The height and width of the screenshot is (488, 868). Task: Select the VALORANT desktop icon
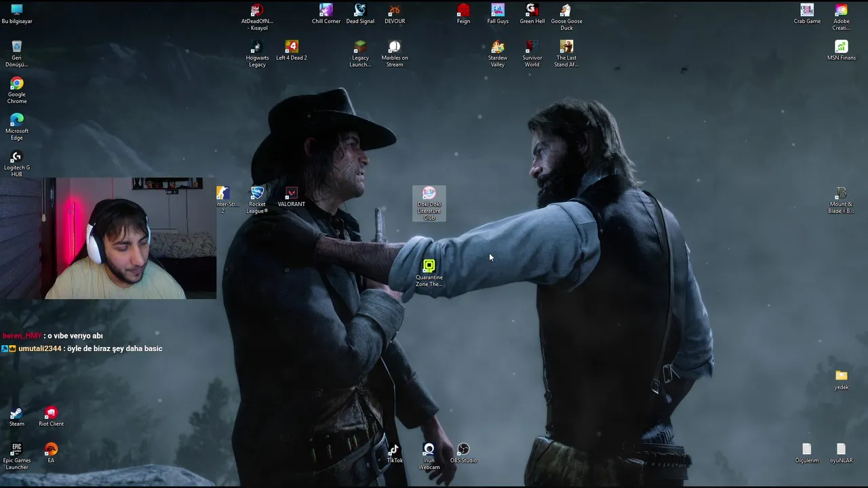(x=292, y=197)
